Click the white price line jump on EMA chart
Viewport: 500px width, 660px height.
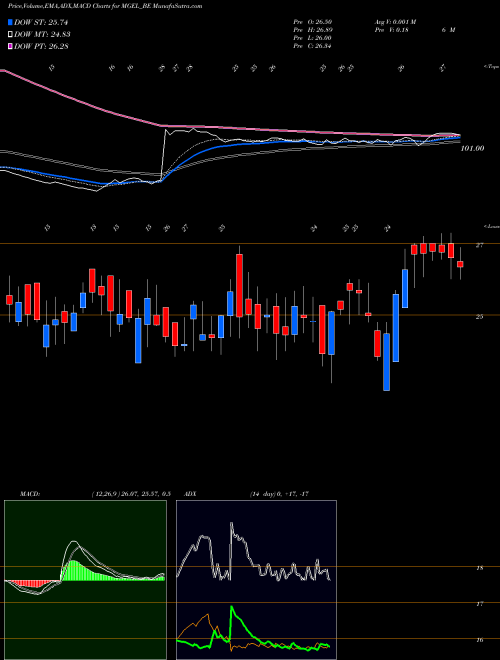click(163, 154)
